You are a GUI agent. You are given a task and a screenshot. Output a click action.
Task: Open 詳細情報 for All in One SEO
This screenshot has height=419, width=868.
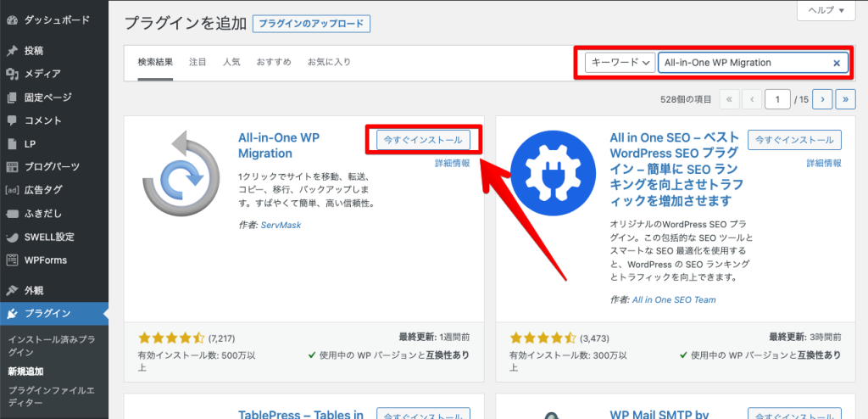click(x=824, y=163)
